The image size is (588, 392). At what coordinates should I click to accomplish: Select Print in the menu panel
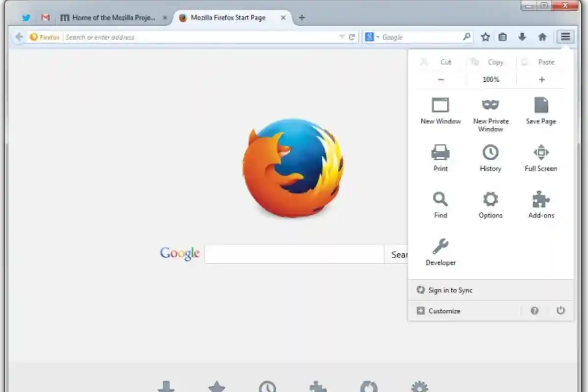coord(441,158)
